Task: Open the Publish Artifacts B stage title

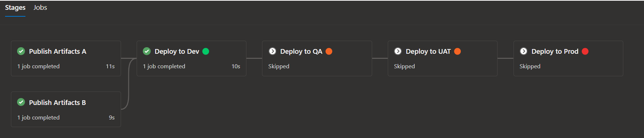Action: tap(57, 103)
